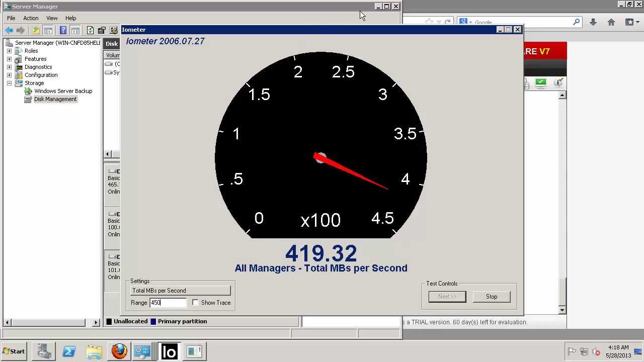Click inside the Range input field
This screenshot has height=362, width=644.
tap(168, 303)
